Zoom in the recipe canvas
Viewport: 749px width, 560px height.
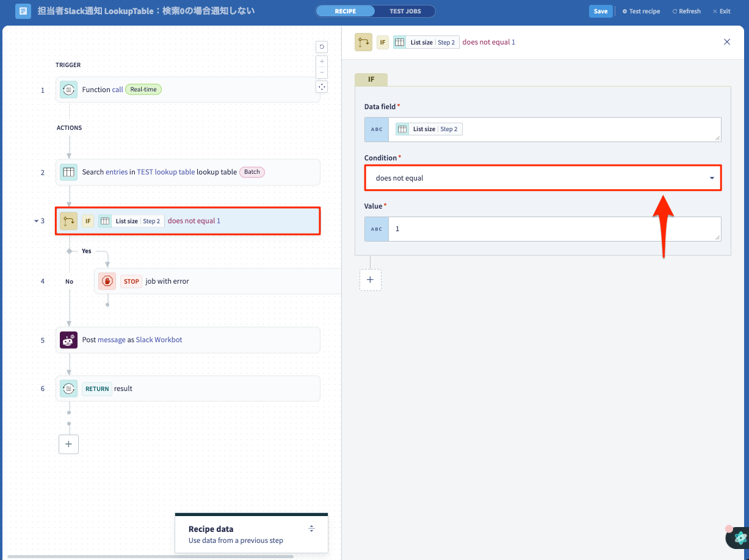pyautogui.click(x=322, y=62)
